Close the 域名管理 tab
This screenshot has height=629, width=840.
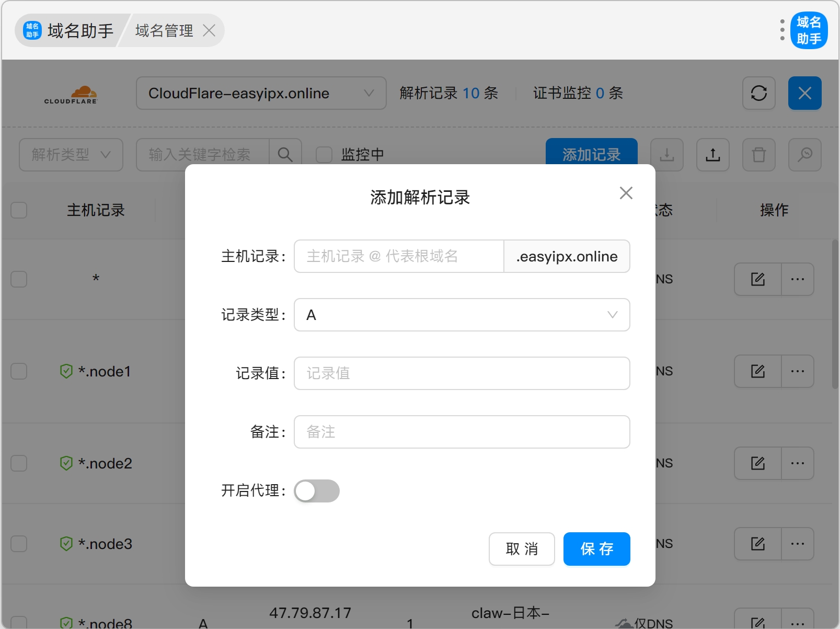(209, 30)
